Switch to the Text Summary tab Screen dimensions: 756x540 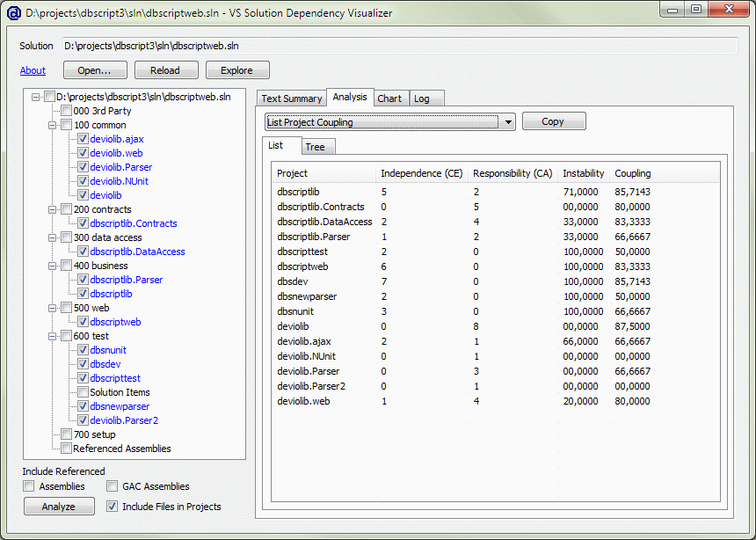pos(292,99)
